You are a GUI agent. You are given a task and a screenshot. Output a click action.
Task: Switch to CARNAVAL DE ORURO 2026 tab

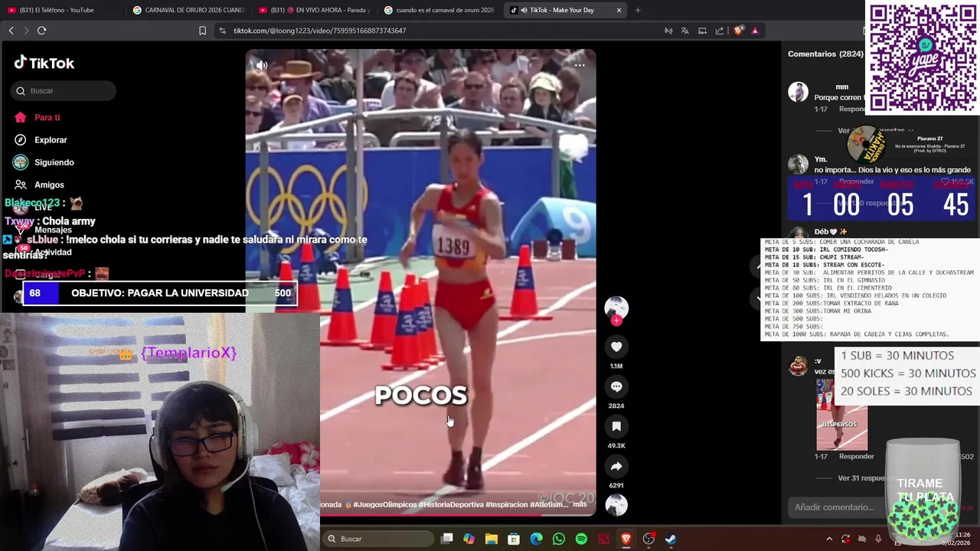point(188,10)
